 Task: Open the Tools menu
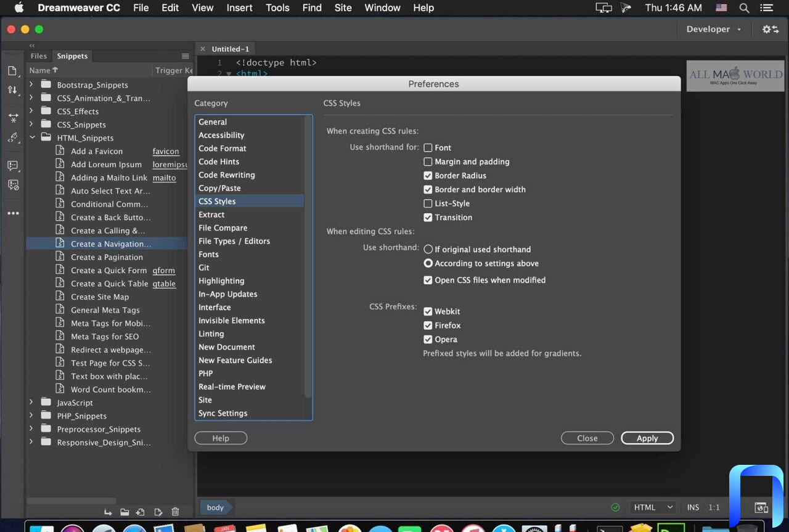pyautogui.click(x=277, y=8)
